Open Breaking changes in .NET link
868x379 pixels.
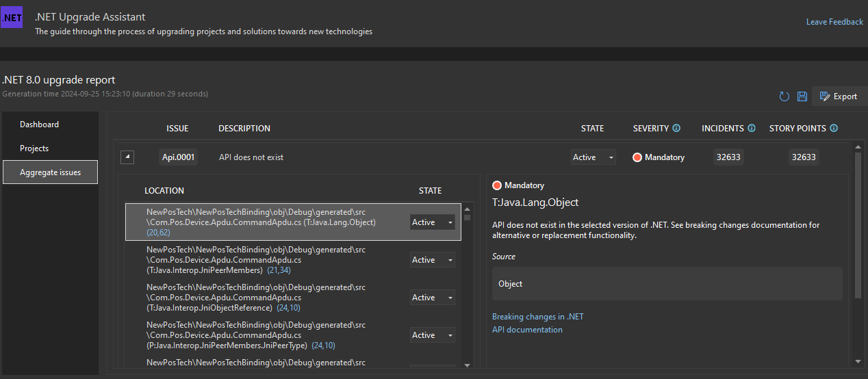538,317
